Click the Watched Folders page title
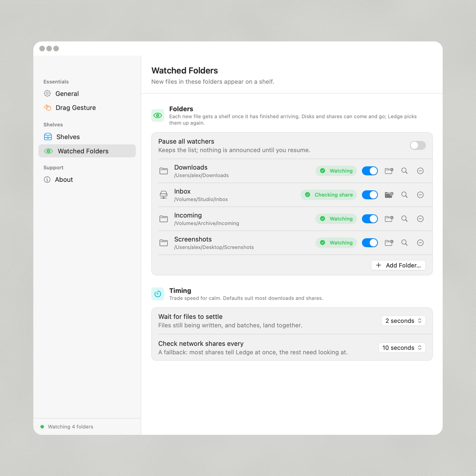The height and width of the screenshot is (476, 476). [184, 70]
